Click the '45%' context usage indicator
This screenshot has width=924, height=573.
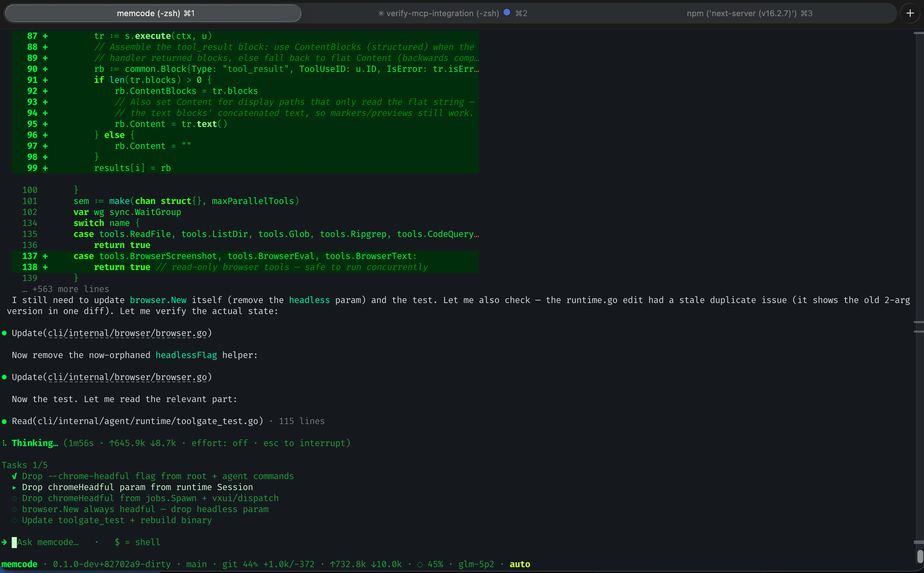(430, 564)
